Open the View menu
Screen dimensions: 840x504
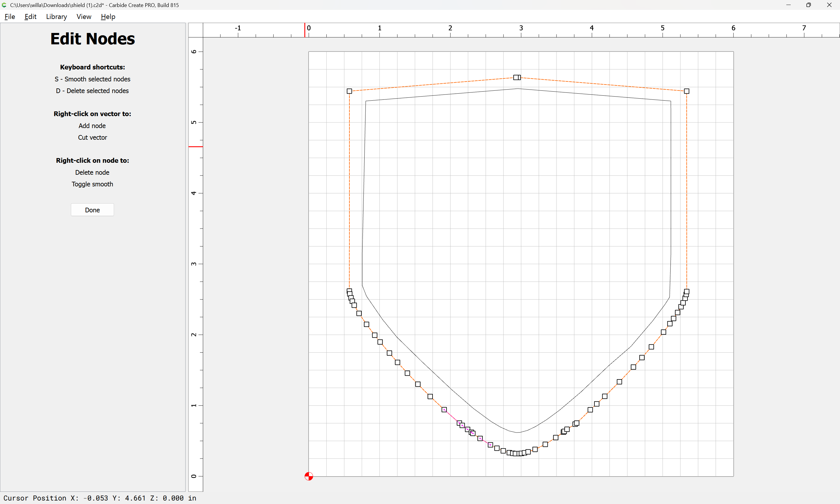click(x=84, y=17)
